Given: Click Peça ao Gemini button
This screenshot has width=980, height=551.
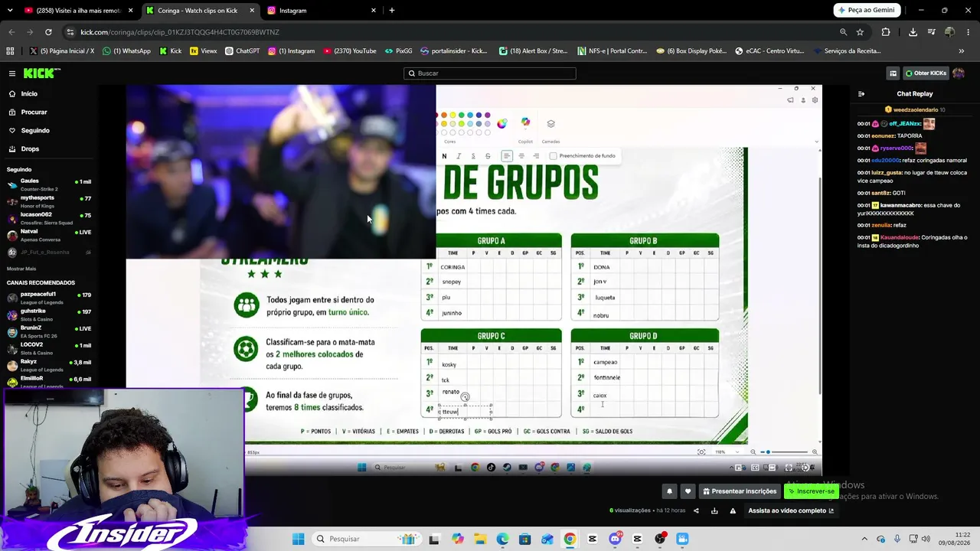Looking at the screenshot, I should tap(867, 11).
